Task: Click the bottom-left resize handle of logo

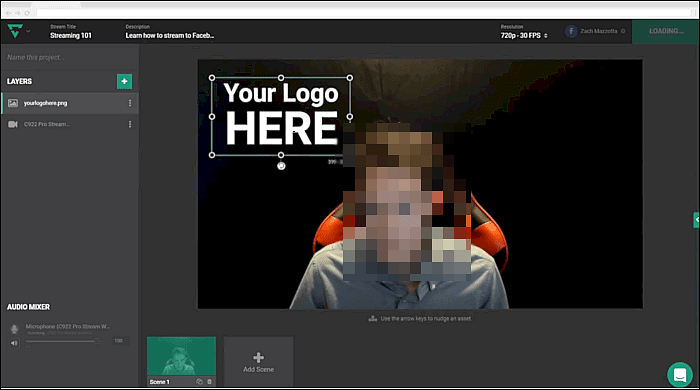Action: point(212,155)
